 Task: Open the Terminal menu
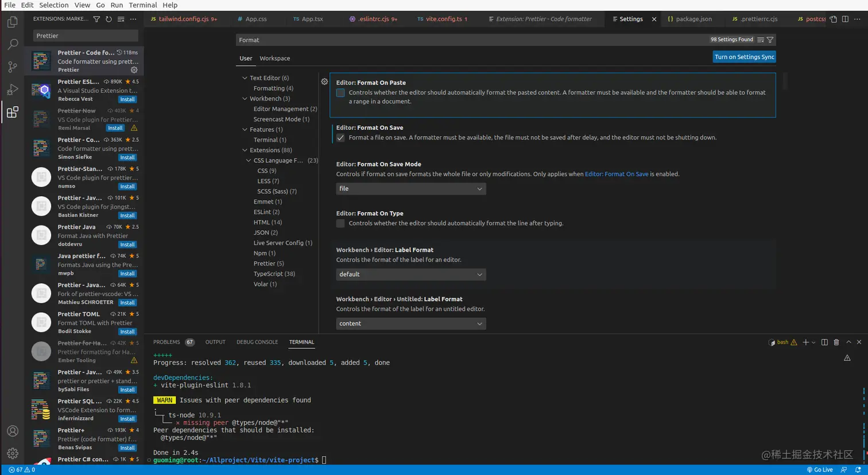143,5
